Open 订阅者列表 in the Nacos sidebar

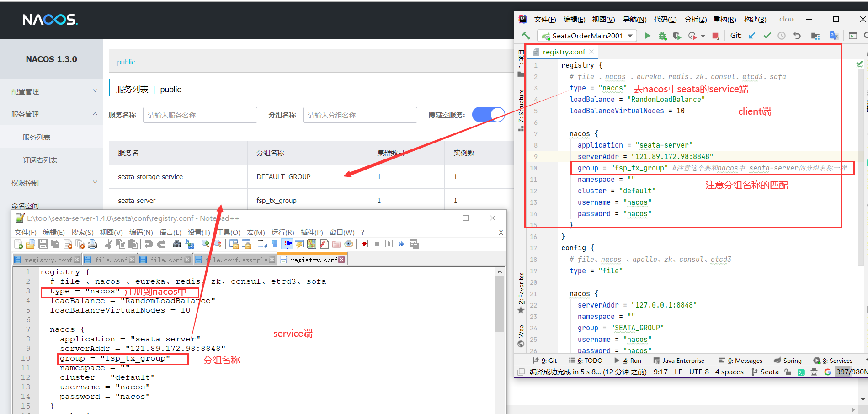coord(40,160)
